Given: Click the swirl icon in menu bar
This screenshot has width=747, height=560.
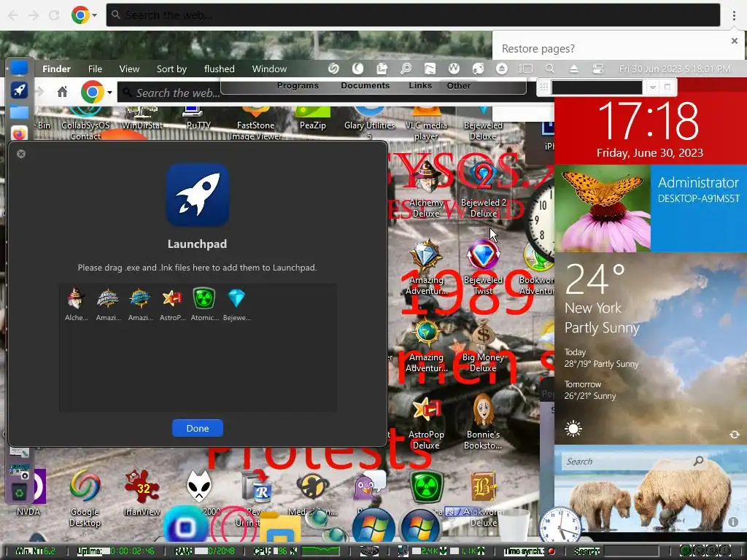Looking at the screenshot, I should (x=333, y=69).
